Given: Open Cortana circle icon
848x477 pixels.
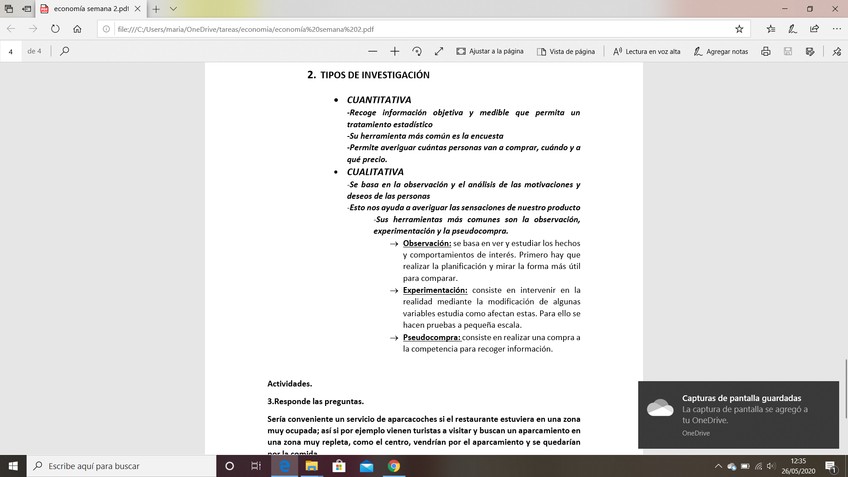Looking at the screenshot, I should pyautogui.click(x=229, y=466).
